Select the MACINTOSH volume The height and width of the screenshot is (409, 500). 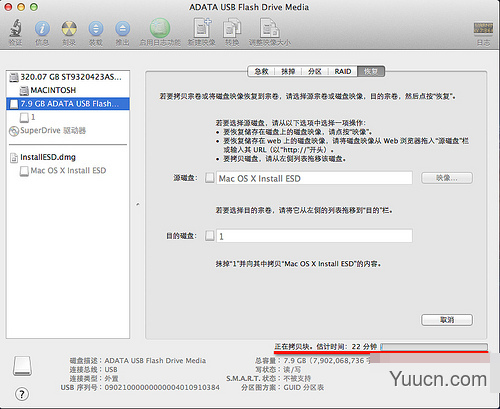pyautogui.click(x=68, y=90)
